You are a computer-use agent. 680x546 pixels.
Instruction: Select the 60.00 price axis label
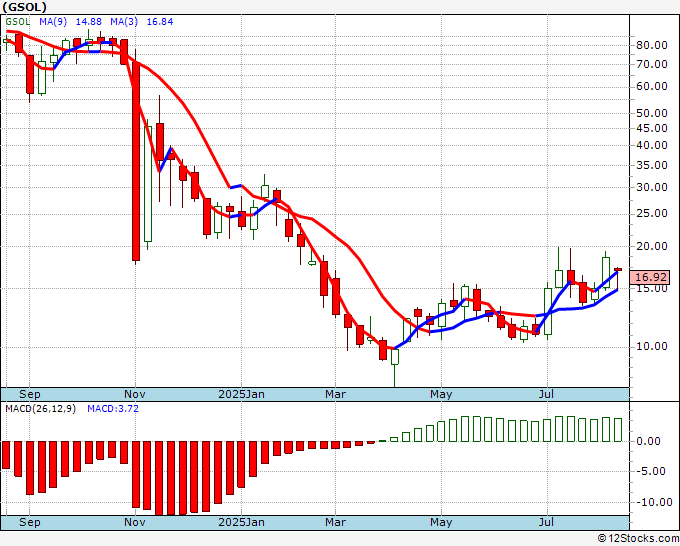[651, 86]
